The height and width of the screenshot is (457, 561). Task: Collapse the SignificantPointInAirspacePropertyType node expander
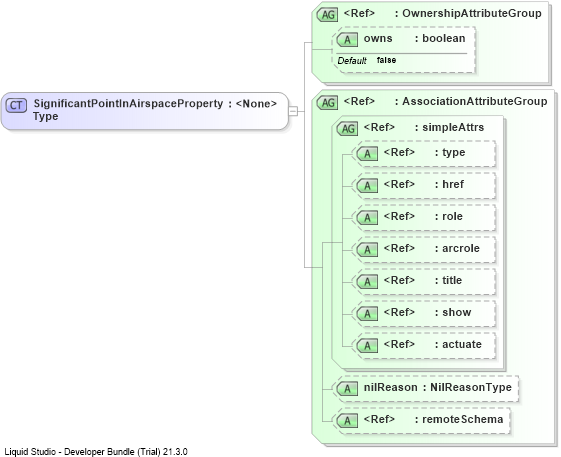click(293, 111)
